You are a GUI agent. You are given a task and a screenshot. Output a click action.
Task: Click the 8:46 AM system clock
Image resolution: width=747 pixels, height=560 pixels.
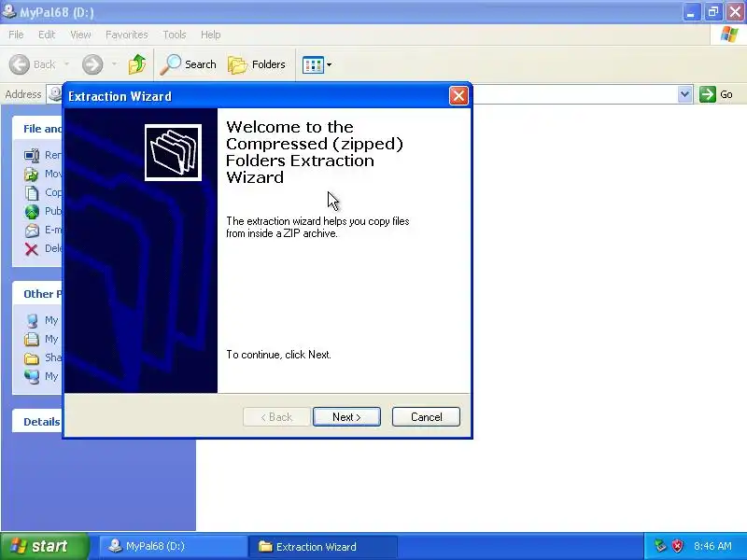[x=712, y=546]
